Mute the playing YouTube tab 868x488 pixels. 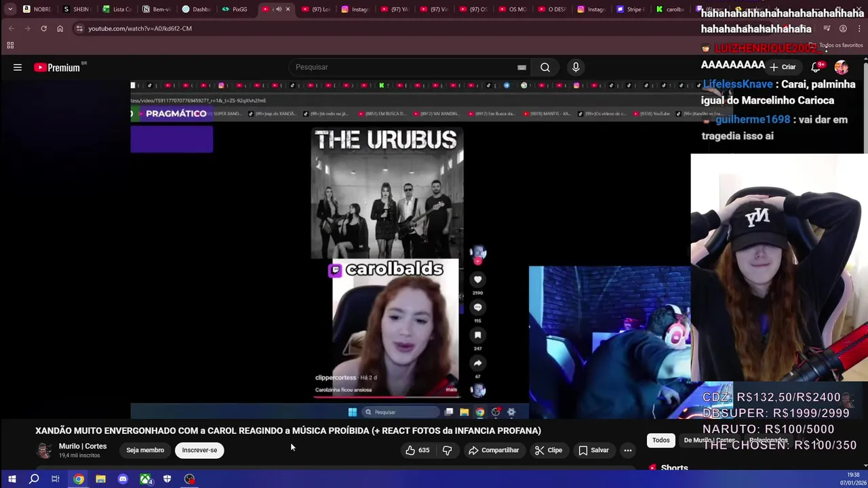coord(278,9)
